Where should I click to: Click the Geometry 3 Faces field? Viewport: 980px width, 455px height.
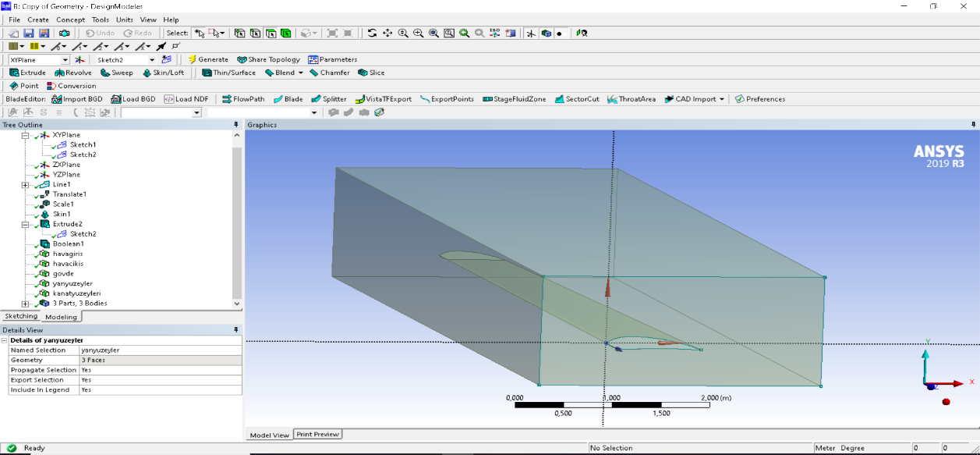[161, 360]
